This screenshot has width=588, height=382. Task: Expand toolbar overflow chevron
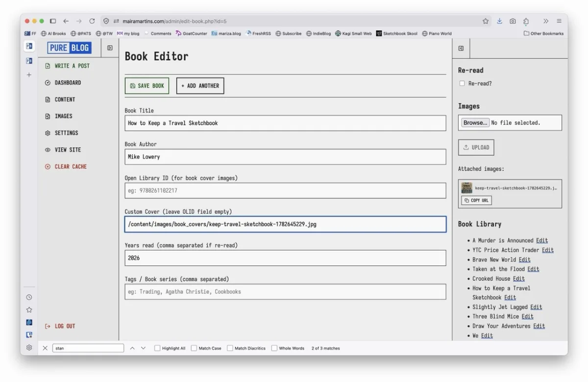click(x=546, y=21)
